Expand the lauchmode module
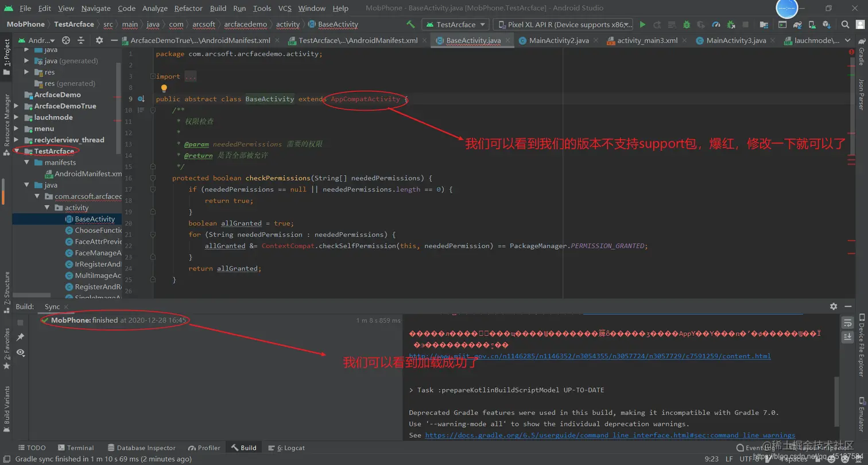 16,117
